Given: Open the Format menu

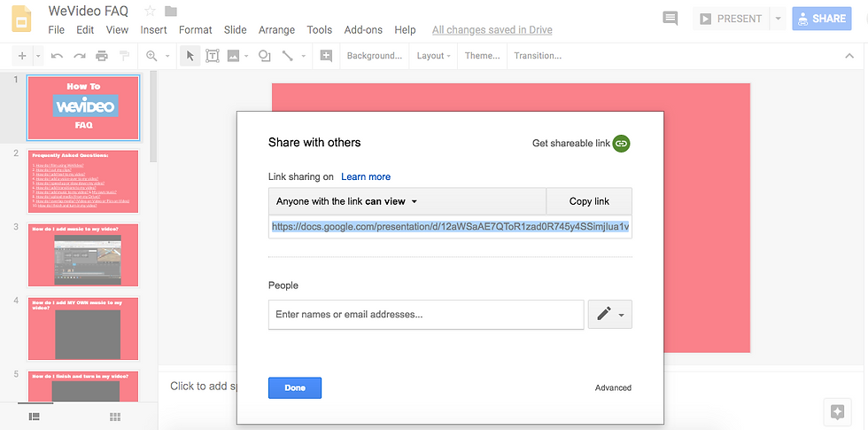Looking at the screenshot, I should [x=196, y=30].
